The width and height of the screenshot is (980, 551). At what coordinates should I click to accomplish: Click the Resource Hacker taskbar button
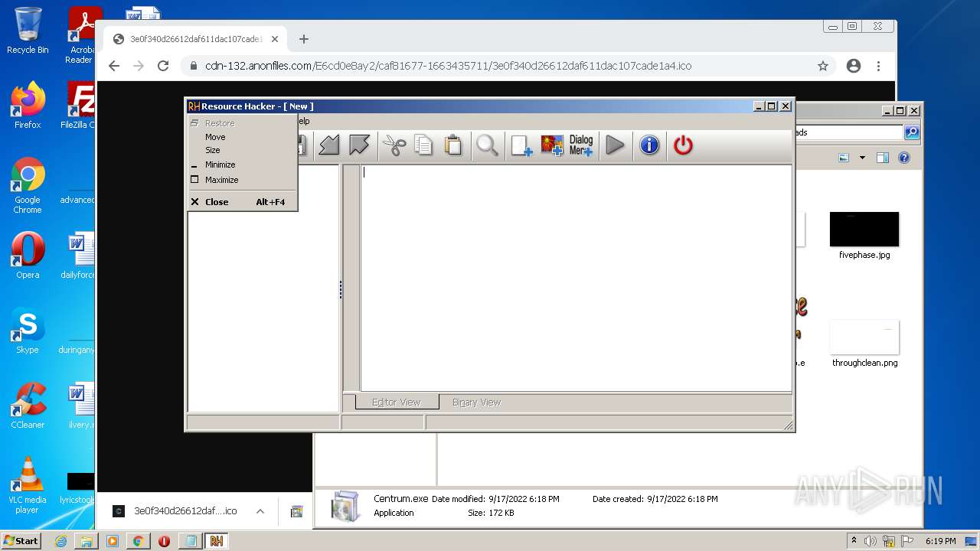[x=217, y=541]
